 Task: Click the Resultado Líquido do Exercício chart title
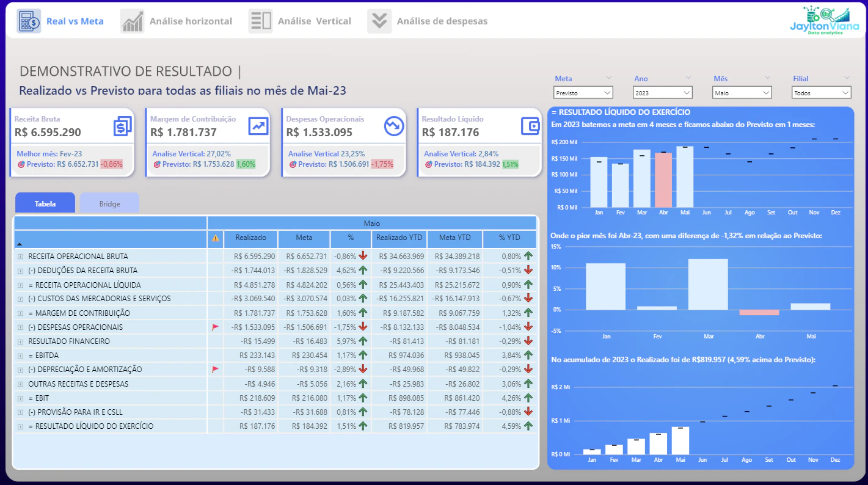click(621, 112)
